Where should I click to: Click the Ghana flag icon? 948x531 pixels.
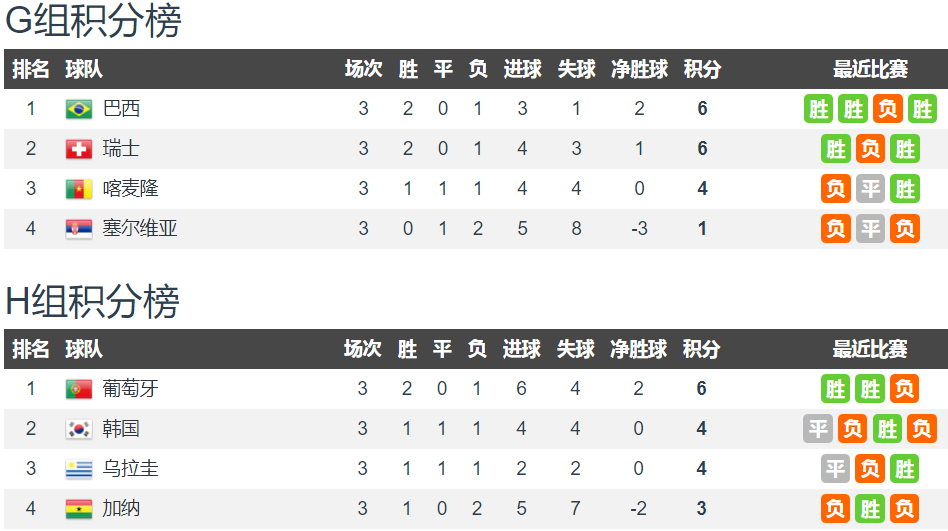(79, 509)
